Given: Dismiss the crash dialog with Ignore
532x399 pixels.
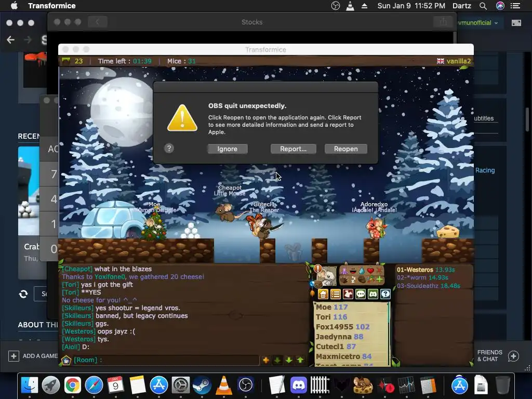Looking at the screenshot, I should pyautogui.click(x=228, y=149).
